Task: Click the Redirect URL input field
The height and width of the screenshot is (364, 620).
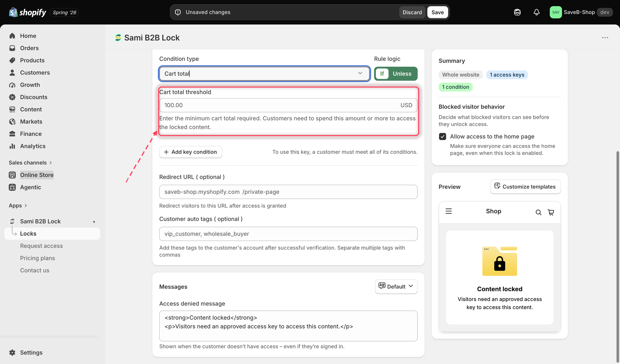Action: (288, 192)
